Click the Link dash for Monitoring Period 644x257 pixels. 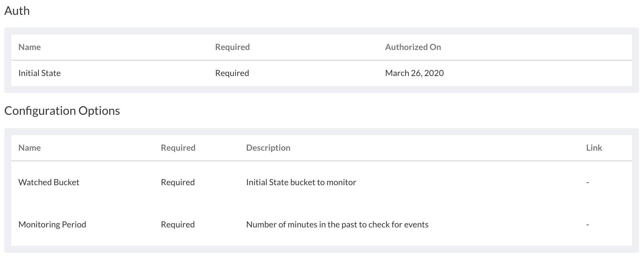point(588,225)
